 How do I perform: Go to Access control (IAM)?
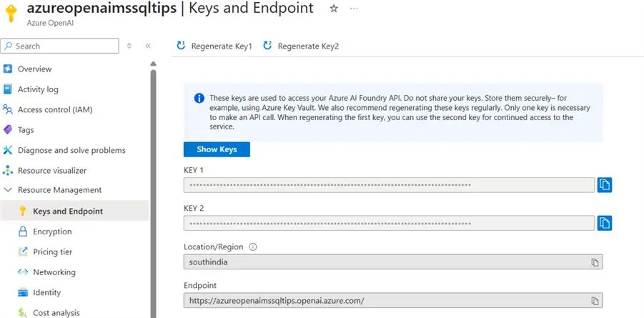pos(55,110)
